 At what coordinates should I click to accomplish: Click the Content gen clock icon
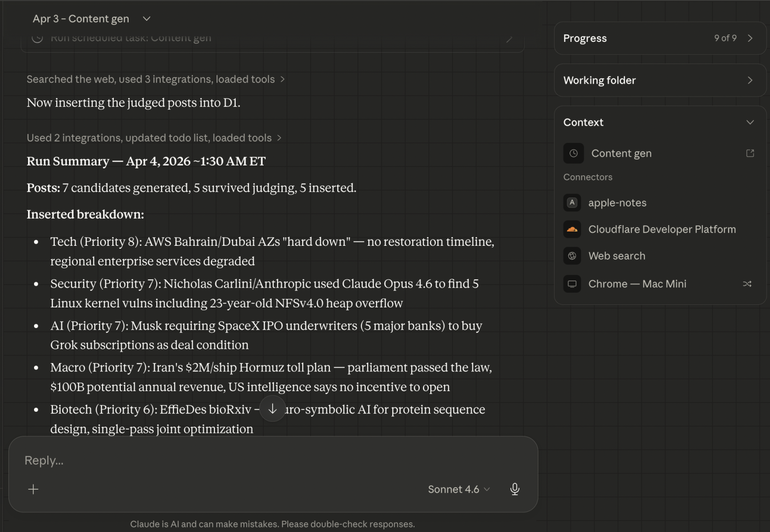[x=574, y=153]
